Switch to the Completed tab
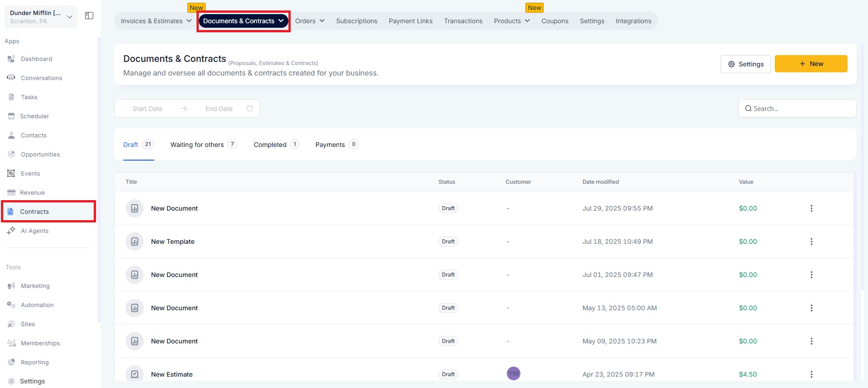 pos(276,145)
